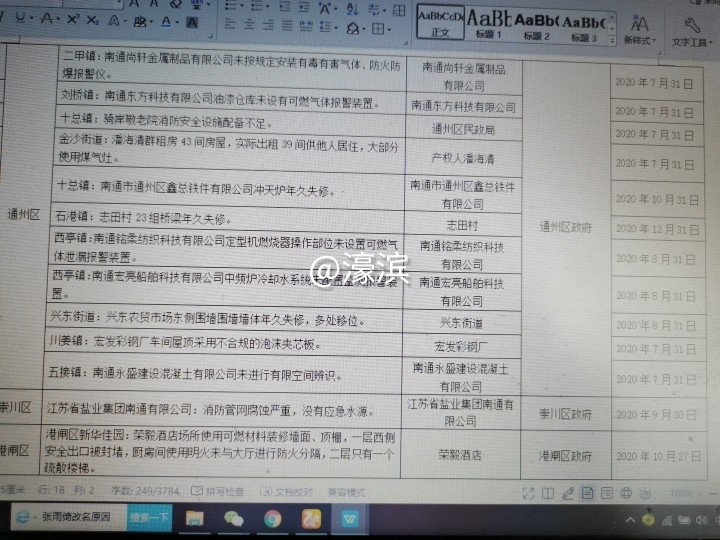
Task: Apply blue font color
Action: 165,22
